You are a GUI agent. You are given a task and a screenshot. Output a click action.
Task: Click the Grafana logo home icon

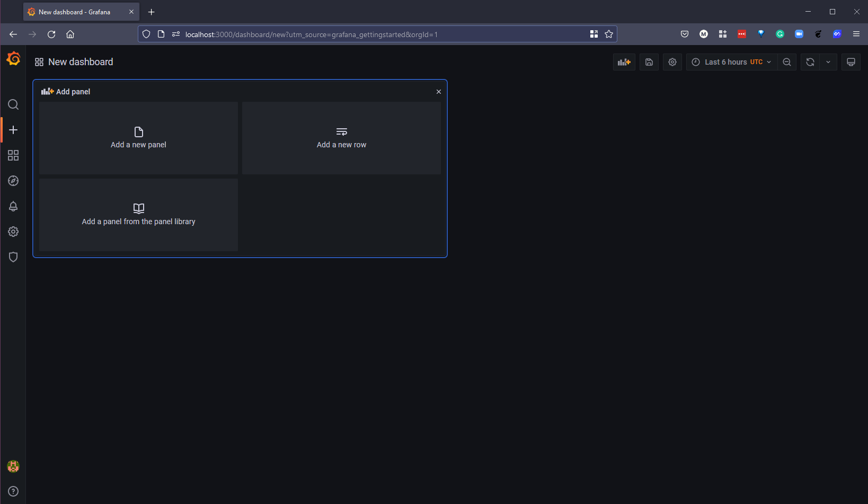tap(13, 59)
